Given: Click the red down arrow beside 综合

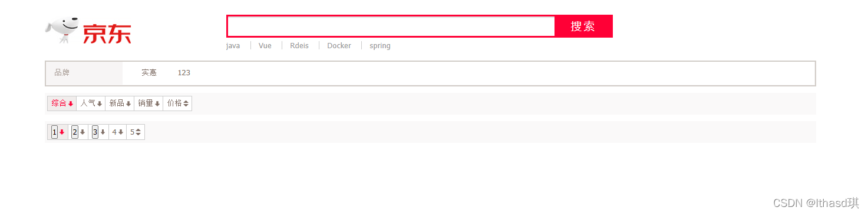Looking at the screenshot, I should [x=71, y=103].
